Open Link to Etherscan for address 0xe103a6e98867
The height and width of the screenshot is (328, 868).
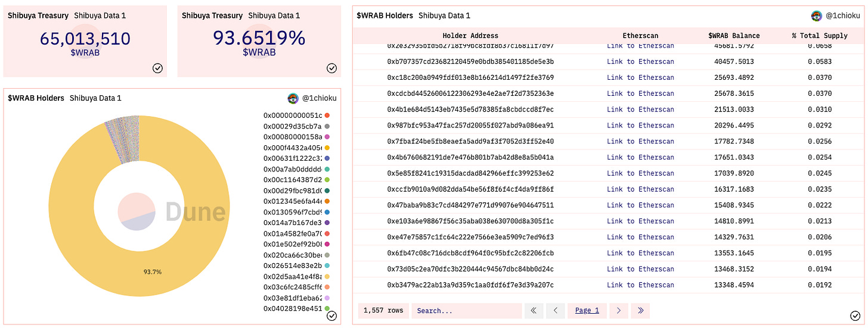coord(640,221)
